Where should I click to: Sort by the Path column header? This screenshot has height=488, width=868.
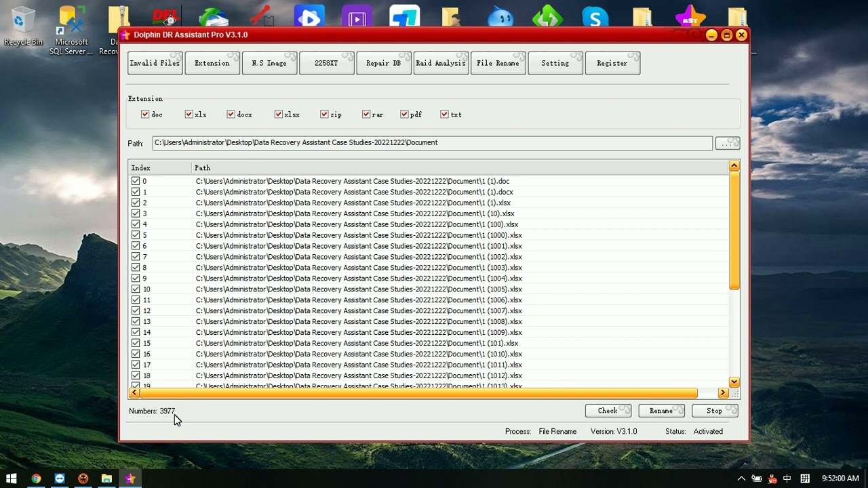tap(460, 167)
